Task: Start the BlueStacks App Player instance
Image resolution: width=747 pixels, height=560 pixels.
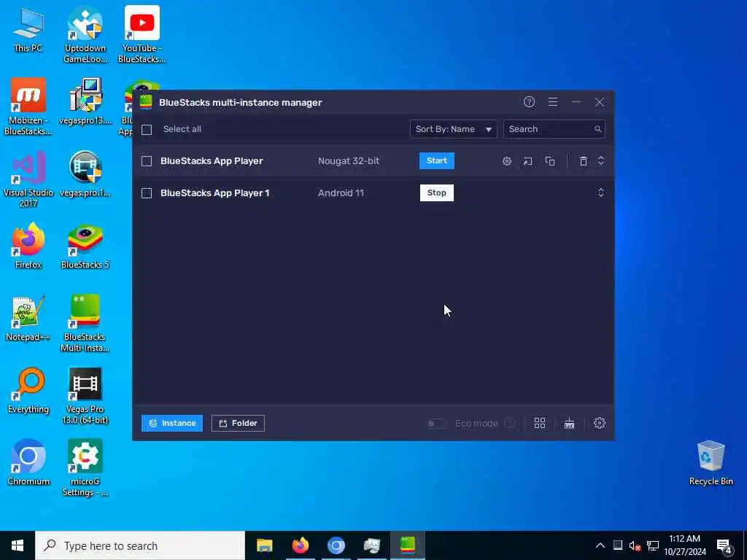Action: [x=437, y=160]
